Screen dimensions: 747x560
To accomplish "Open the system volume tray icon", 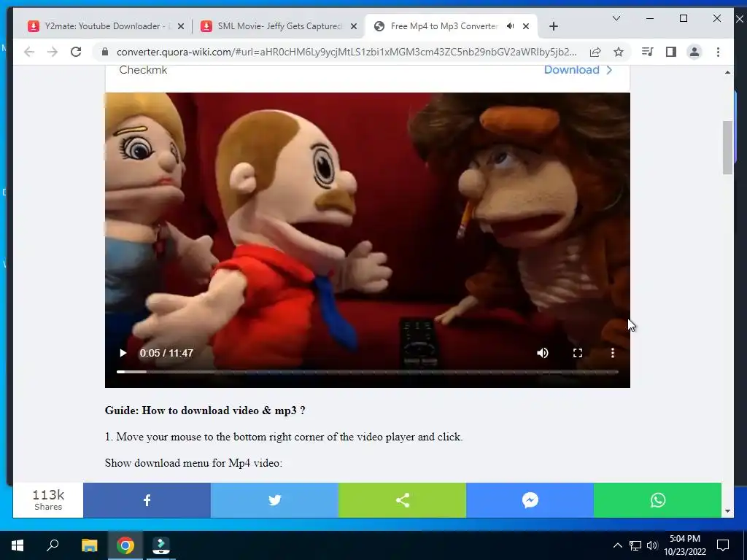I will click(652, 545).
